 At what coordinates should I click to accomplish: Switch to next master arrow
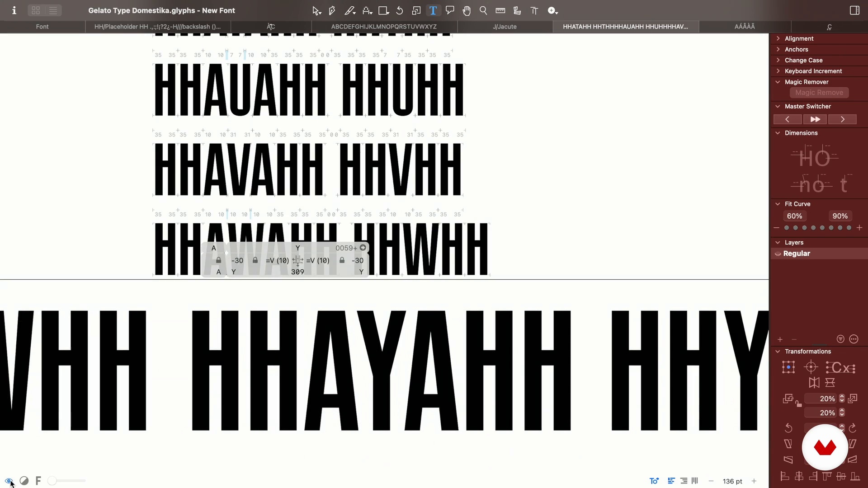843,119
